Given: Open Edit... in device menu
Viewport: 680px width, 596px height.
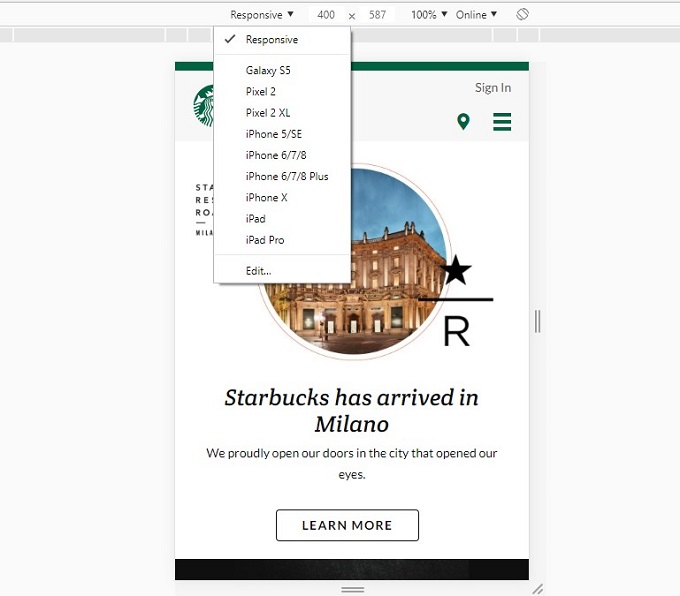Looking at the screenshot, I should (x=282, y=271).
